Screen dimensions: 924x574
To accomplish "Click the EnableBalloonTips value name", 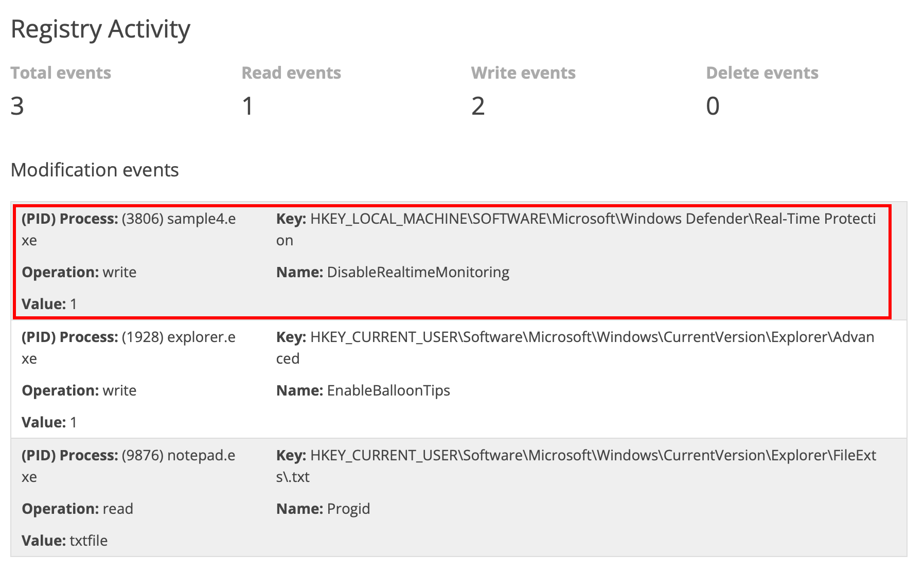I will [x=388, y=390].
